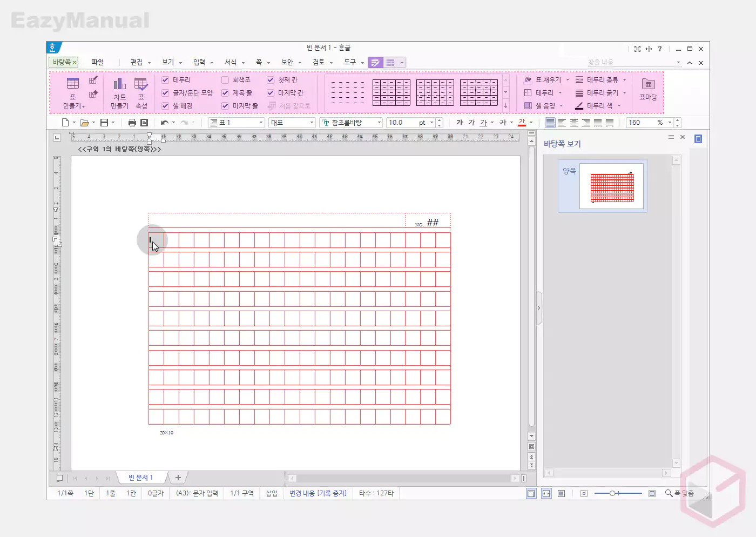Open the 파일 menu
Screen dimensions: 756x537
[x=97, y=62]
